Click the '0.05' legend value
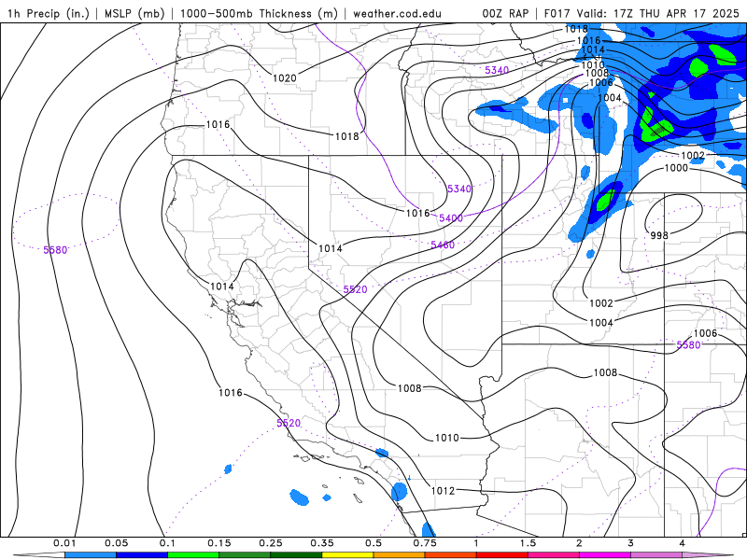747x560 pixels. tap(116, 543)
